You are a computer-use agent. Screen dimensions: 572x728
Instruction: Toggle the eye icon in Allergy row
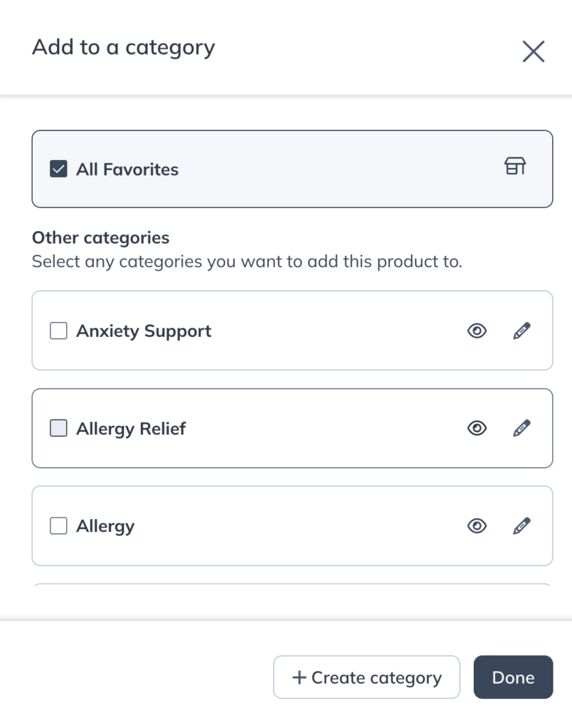477,526
